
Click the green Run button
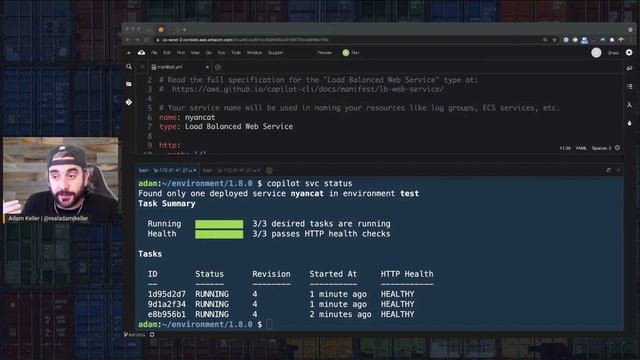coord(351,53)
